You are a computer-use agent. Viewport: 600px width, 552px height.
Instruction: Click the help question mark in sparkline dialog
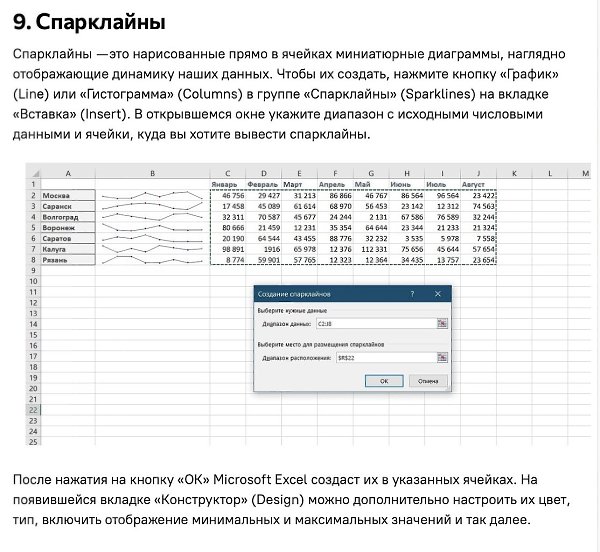click(x=412, y=295)
